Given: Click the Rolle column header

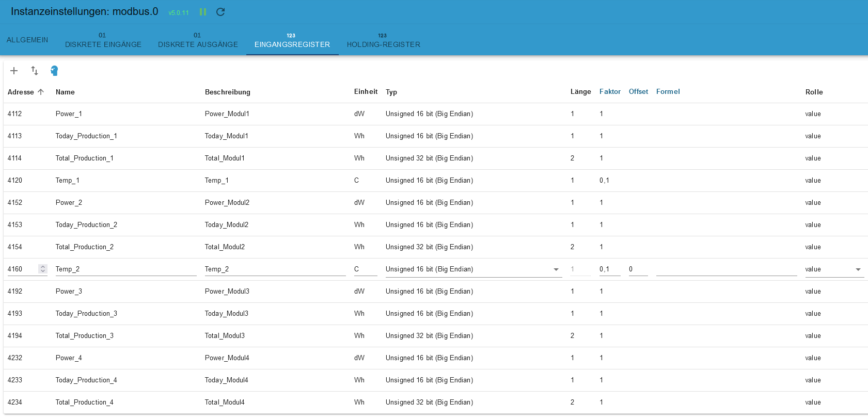Looking at the screenshot, I should click(x=814, y=92).
